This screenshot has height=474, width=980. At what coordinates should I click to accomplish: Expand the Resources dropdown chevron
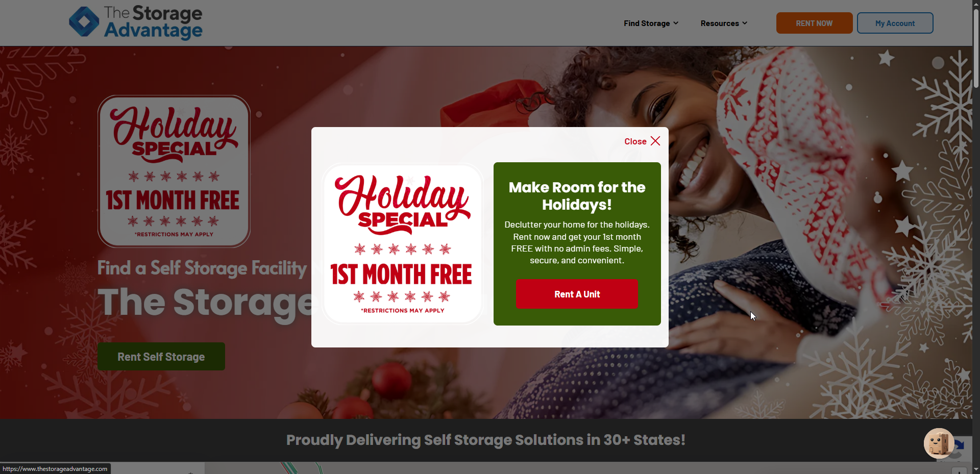pyautogui.click(x=745, y=23)
